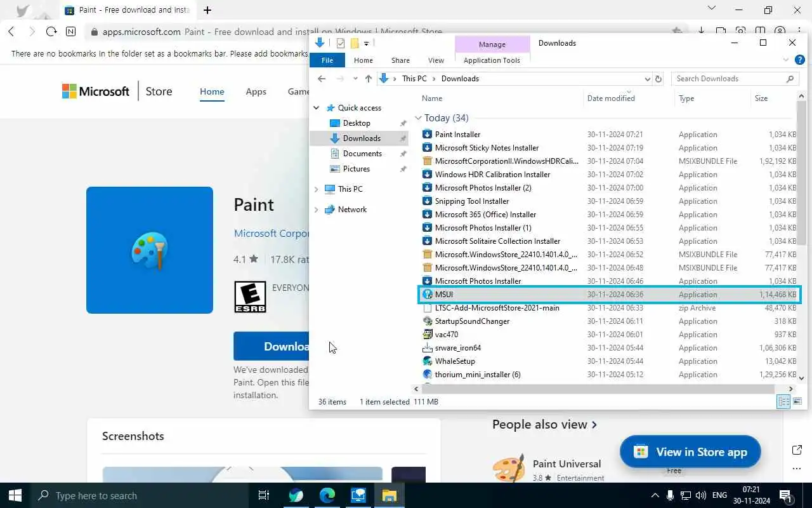The image size is (812, 508).
Task: Select LTSC-Add-MicrosoftStore-2021-main zip icon
Action: coord(428,308)
